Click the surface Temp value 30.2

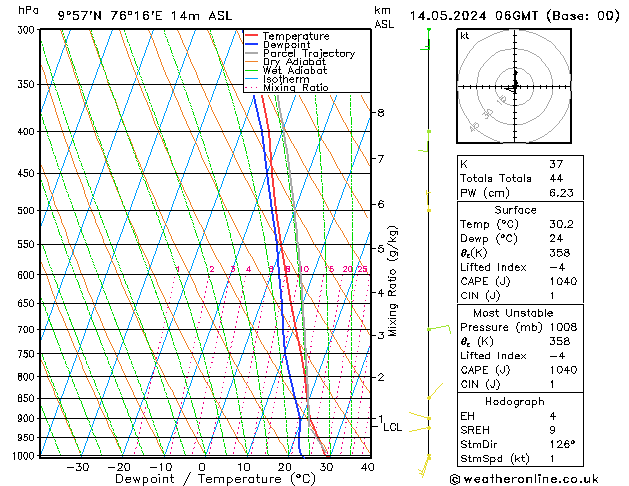coord(561,224)
